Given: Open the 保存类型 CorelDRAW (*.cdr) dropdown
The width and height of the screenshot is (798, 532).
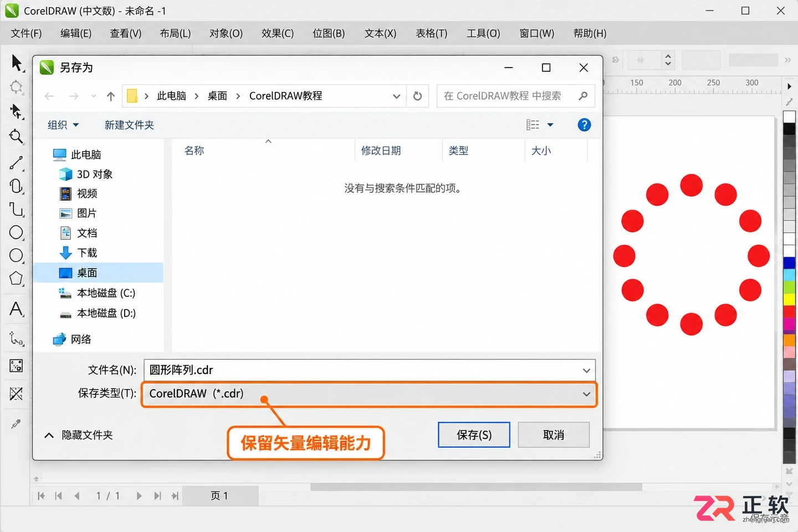Looking at the screenshot, I should point(370,394).
